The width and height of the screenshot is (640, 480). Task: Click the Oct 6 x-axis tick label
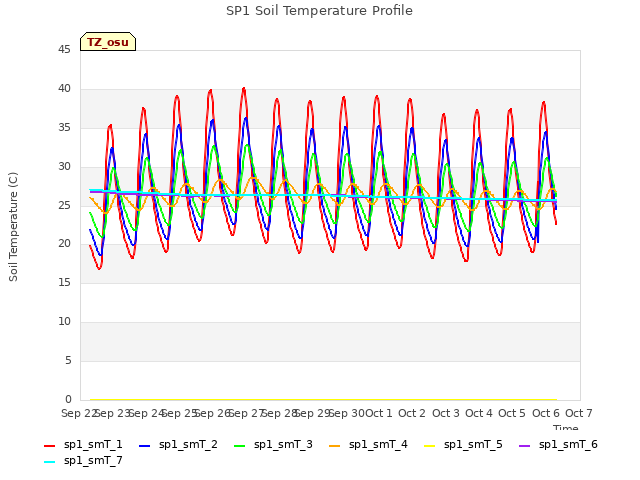545,413
